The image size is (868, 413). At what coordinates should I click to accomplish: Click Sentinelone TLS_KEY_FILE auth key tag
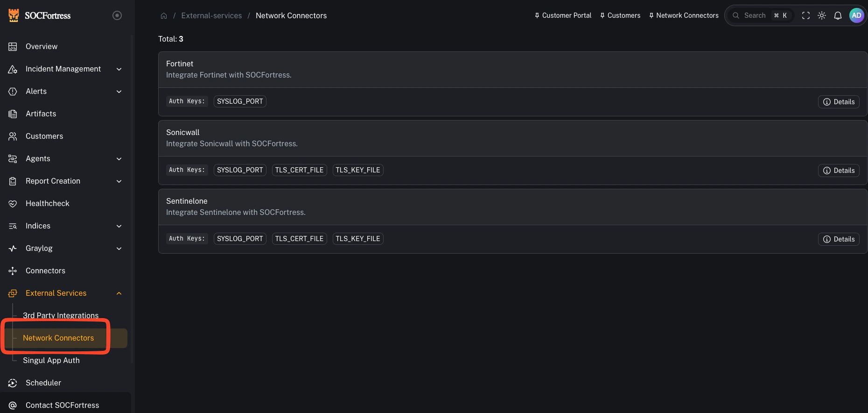358,239
